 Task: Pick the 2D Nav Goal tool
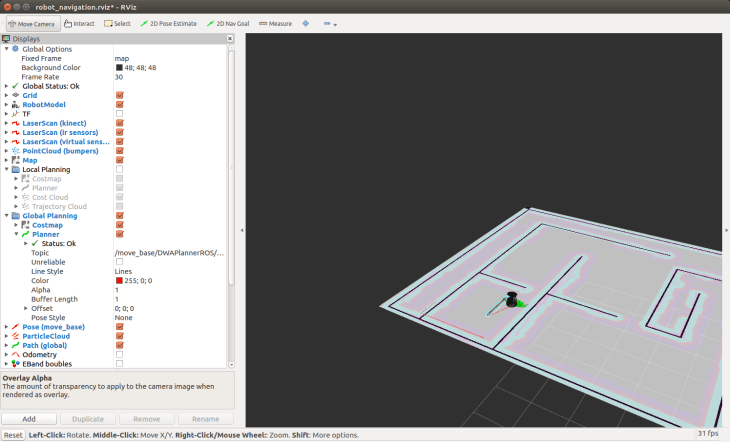231,23
